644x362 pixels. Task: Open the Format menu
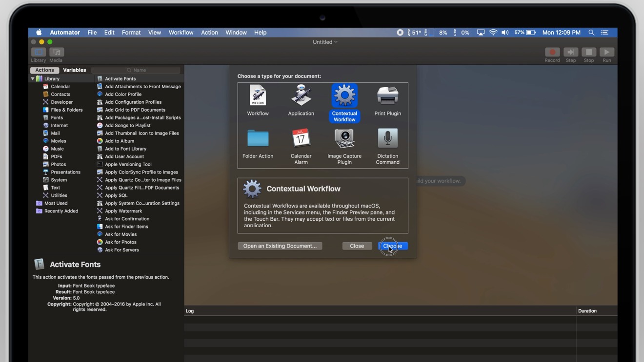click(131, 33)
